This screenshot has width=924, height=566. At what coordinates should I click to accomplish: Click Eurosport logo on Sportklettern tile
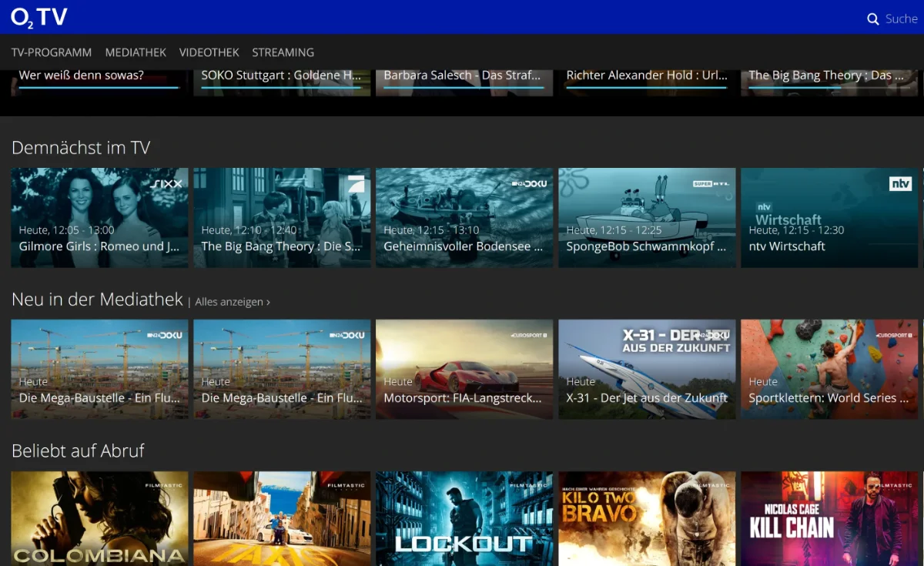pyautogui.click(x=893, y=336)
